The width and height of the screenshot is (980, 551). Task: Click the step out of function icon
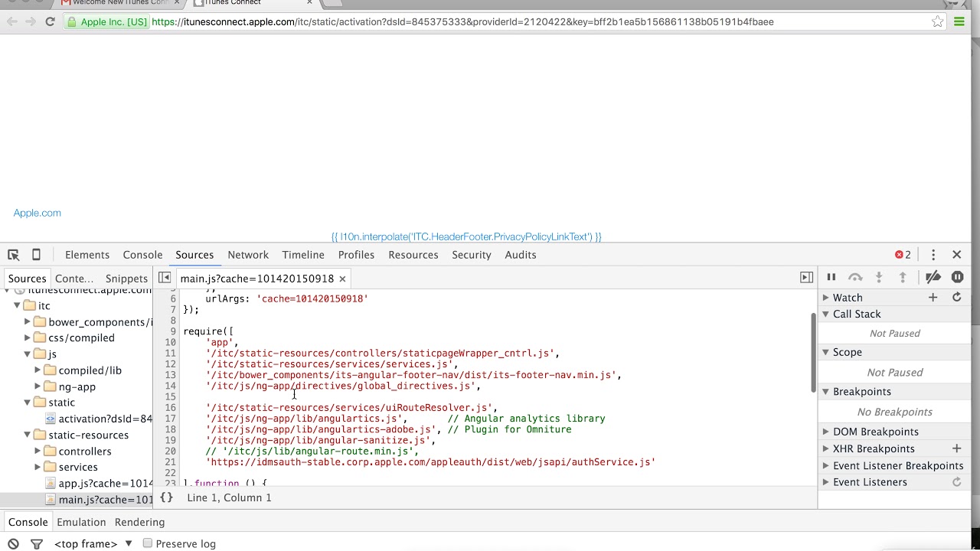point(903,277)
